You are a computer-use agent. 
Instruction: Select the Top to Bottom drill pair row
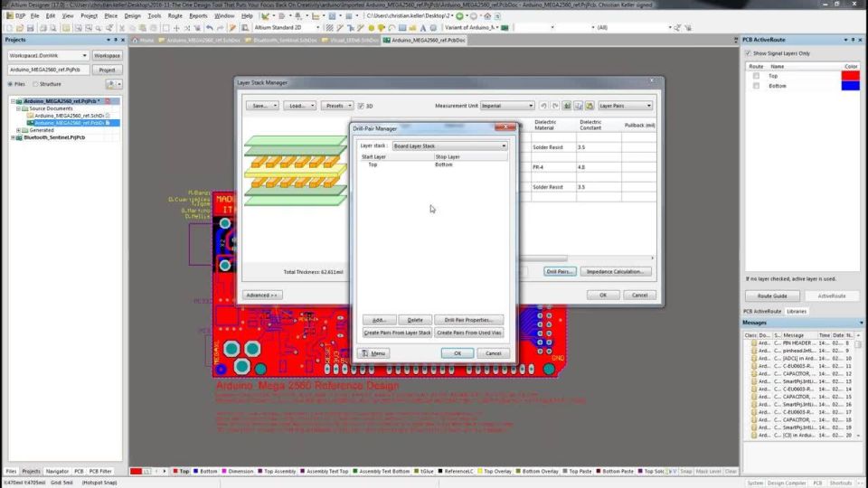(433, 164)
